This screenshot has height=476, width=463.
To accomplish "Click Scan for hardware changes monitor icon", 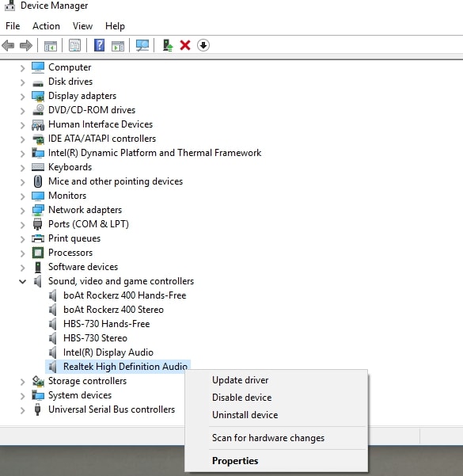I will pos(142,45).
